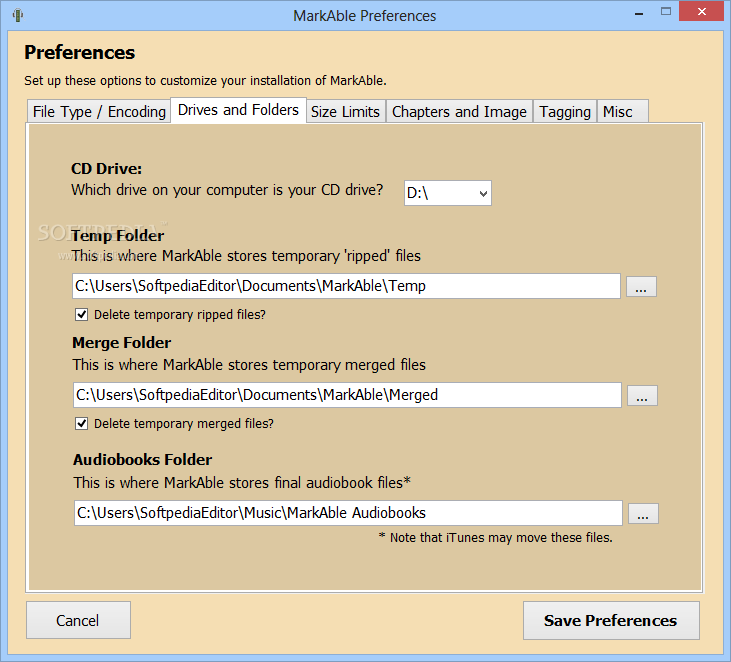Click the Save Preferences button
This screenshot has height=662, width=731.
point(611,621)
